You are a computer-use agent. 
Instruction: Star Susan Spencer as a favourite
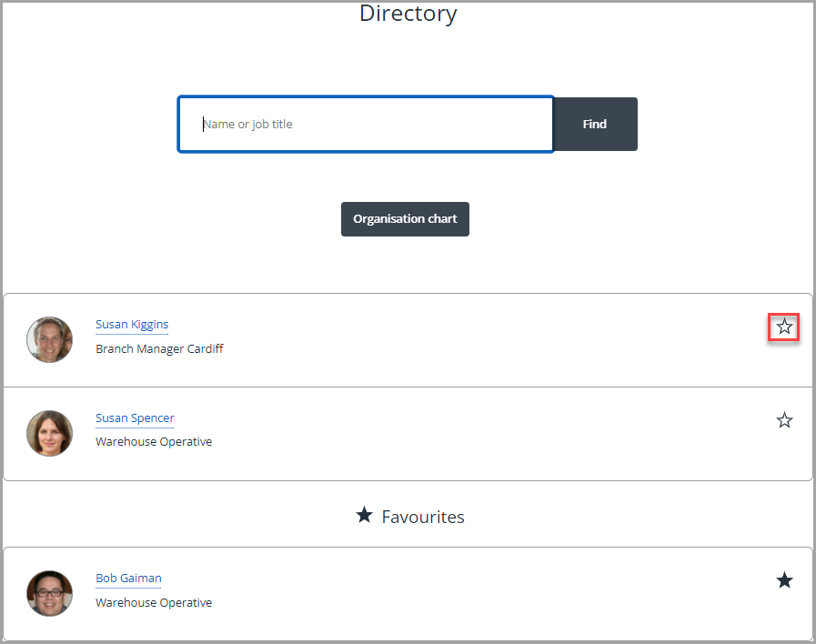pyautogui.click(x=784, y=420)
